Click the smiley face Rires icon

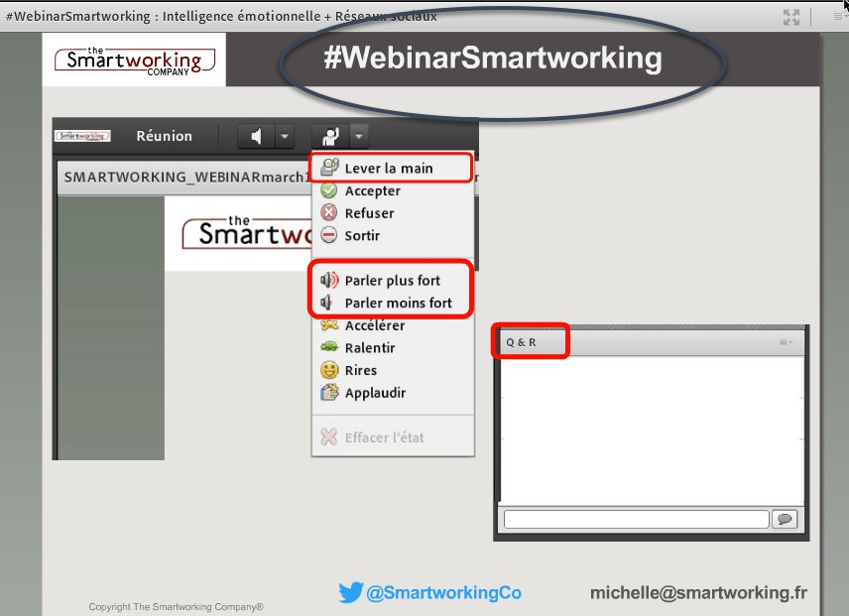(329, 370)
